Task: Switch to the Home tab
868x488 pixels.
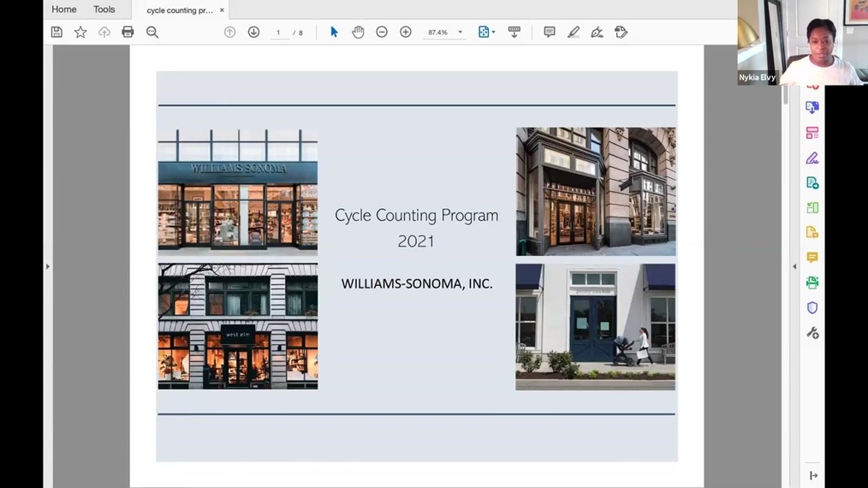Action: (63, 9)
